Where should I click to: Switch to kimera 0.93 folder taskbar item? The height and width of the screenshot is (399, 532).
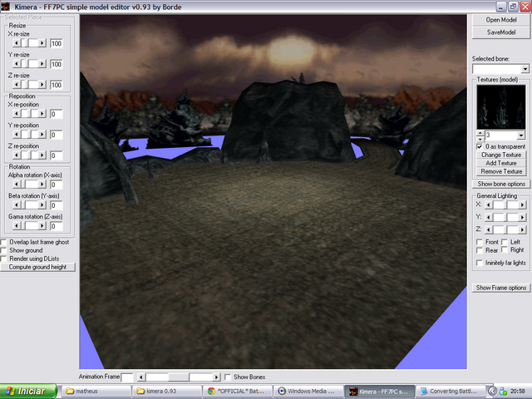click(x=167, y=392)
